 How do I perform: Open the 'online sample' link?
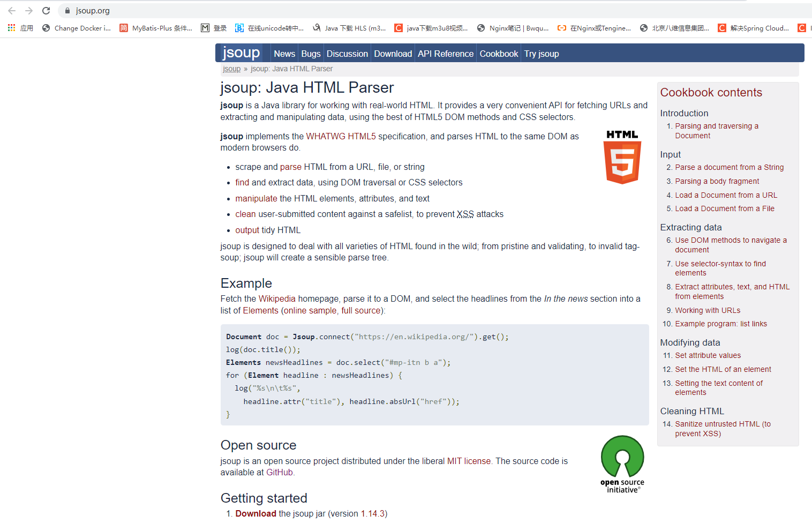pos(310,311)
